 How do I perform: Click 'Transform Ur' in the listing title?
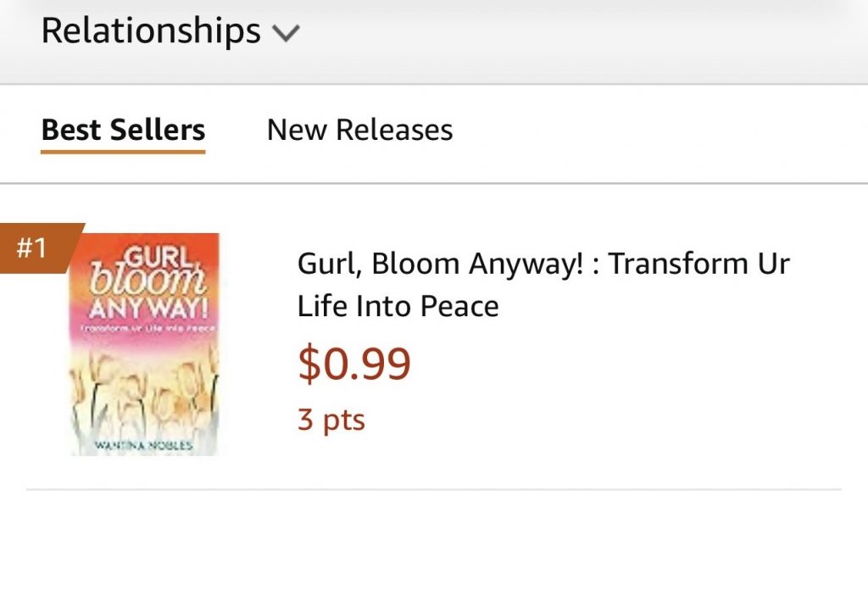click(699, 264)
